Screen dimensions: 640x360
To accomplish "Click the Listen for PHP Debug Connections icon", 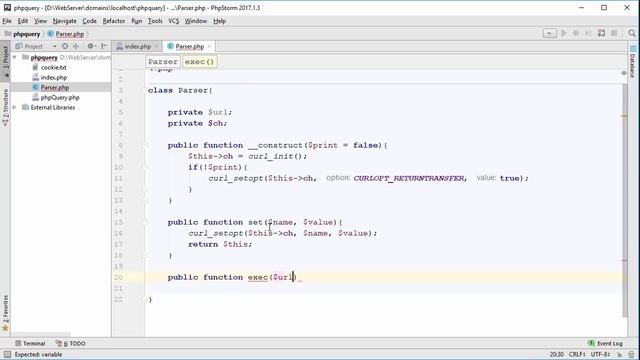I will click(x=601, y=33).
